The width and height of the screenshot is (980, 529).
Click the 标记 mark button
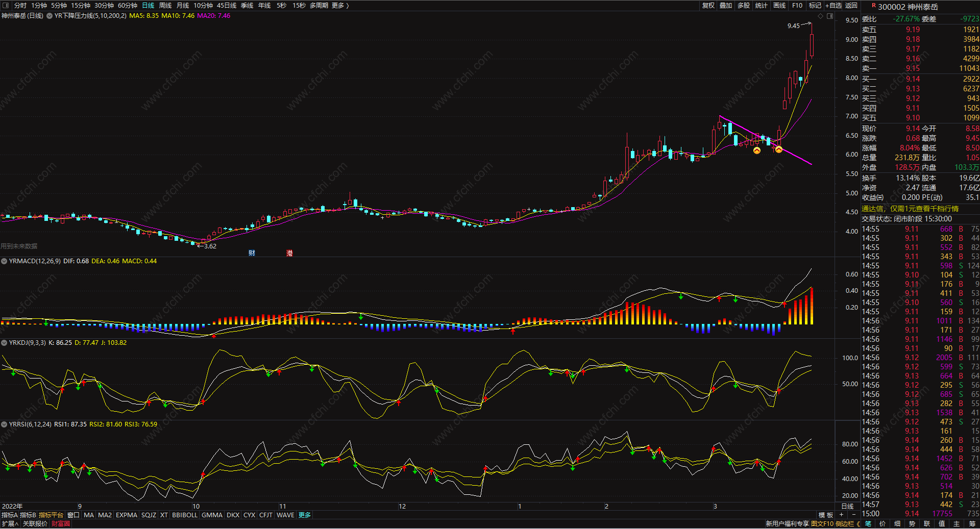815,5
